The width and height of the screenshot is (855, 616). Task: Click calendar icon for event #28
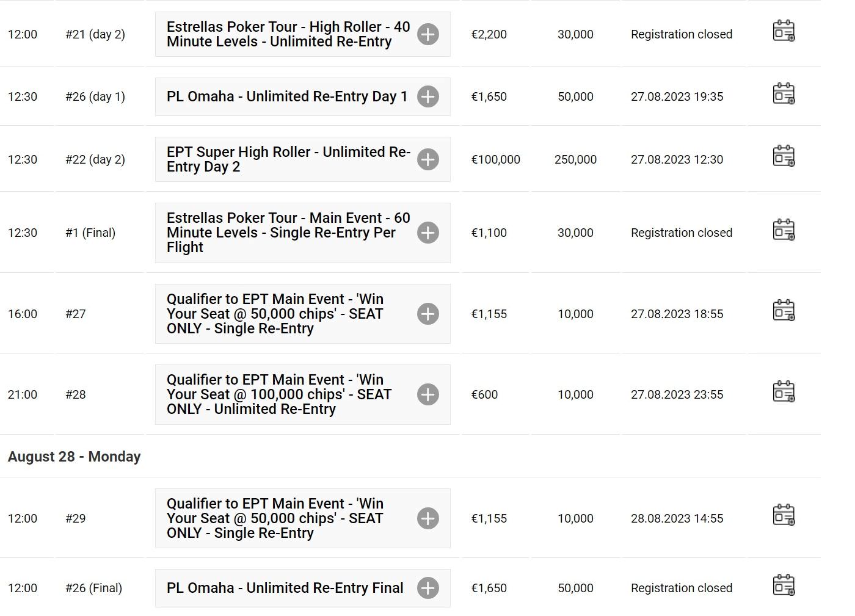tap(784, 391)
